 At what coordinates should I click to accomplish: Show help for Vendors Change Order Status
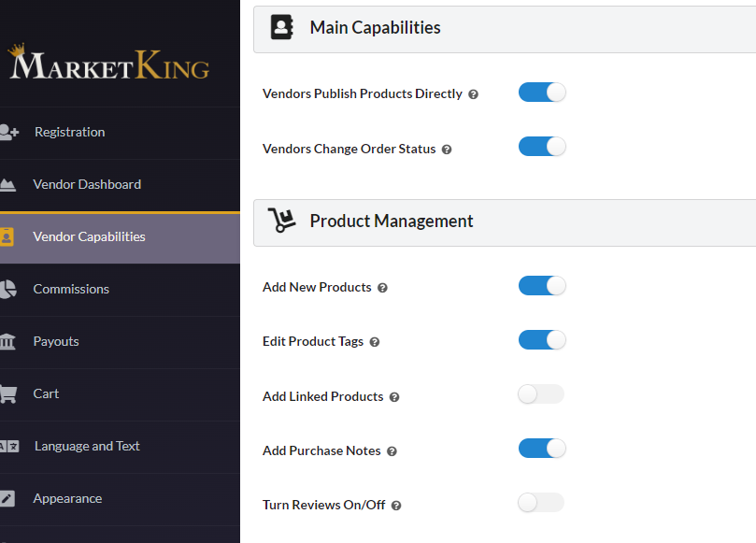click(x=447, y=150)
